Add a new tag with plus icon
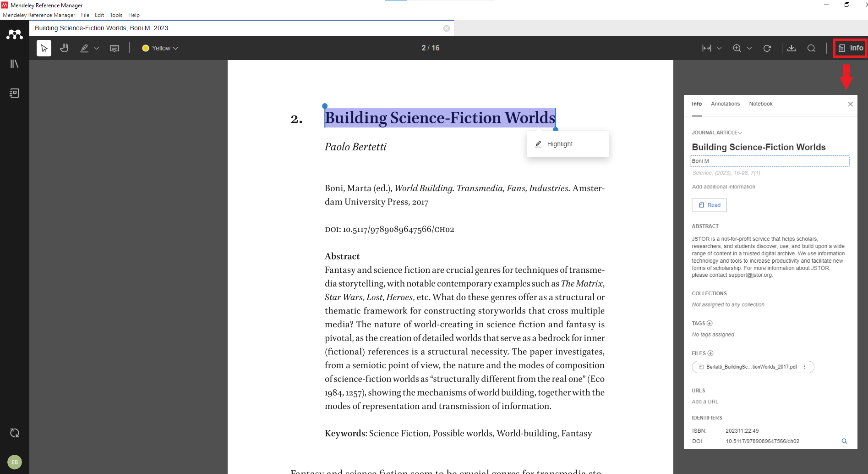 coord(710,323)
